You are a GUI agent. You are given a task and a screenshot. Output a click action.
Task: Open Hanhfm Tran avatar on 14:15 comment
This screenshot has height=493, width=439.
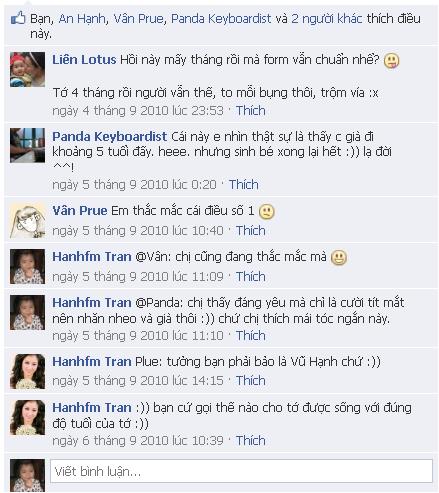coord(27,371)
